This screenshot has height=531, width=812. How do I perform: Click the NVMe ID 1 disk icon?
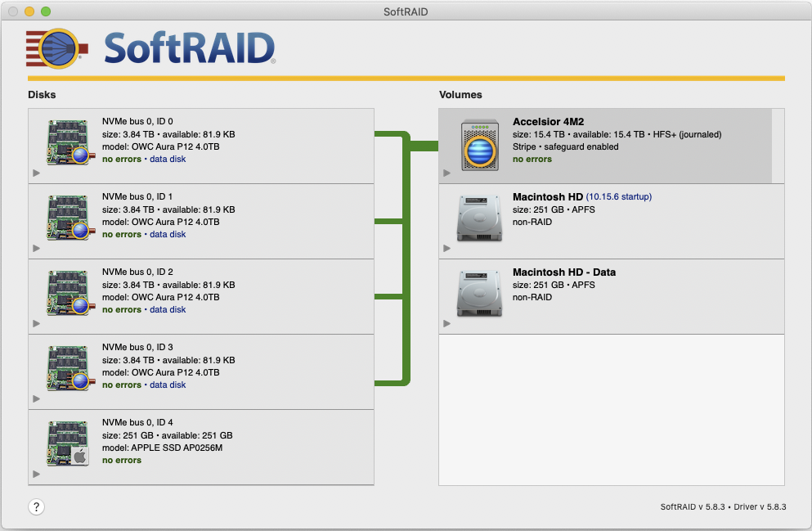(68, 218)
